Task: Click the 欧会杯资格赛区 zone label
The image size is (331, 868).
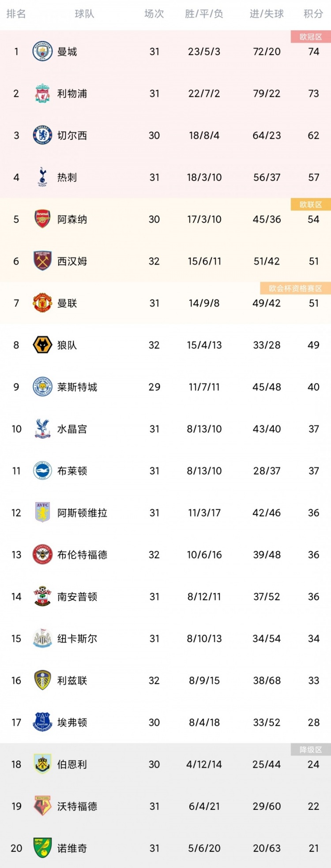Action: coord(295,288)
